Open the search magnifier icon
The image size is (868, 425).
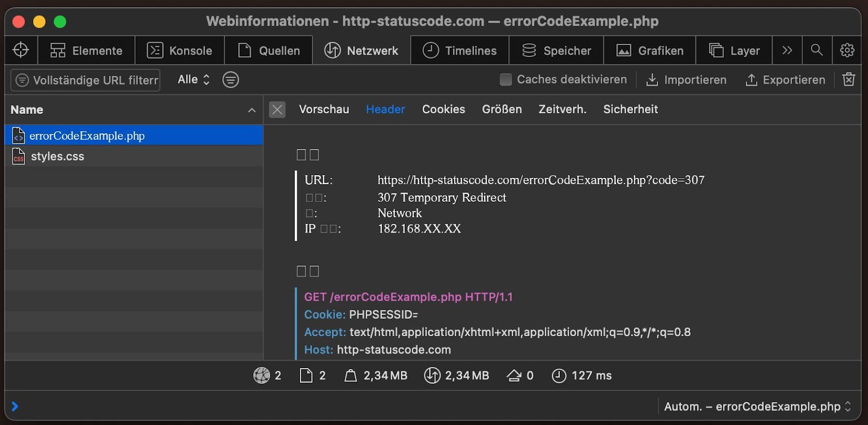(816, 50)
